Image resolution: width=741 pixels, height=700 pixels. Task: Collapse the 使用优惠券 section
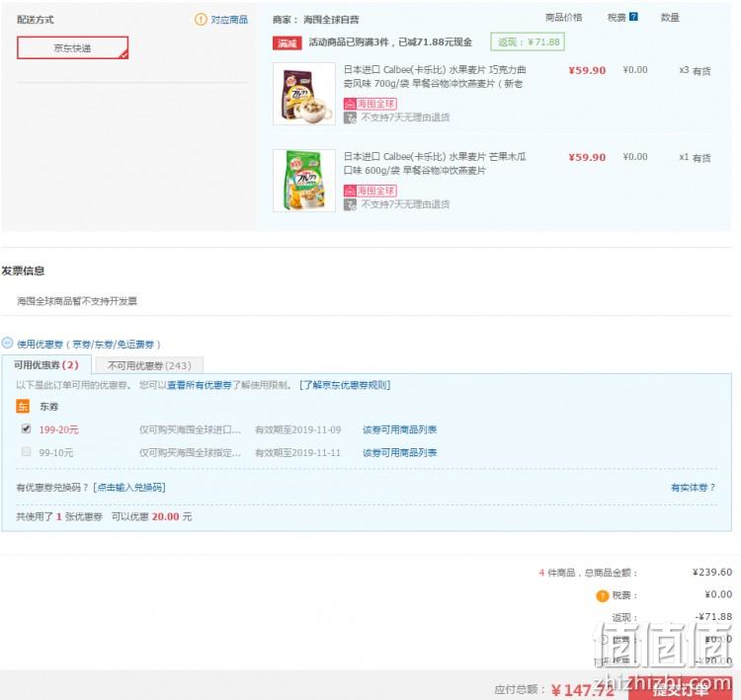click(7, 343)
